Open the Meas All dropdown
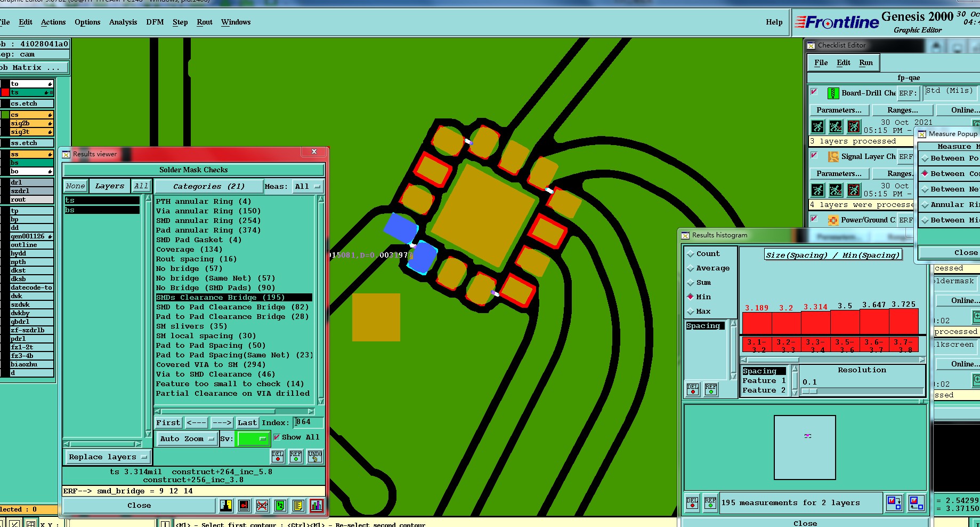 [x=309, y=187]
